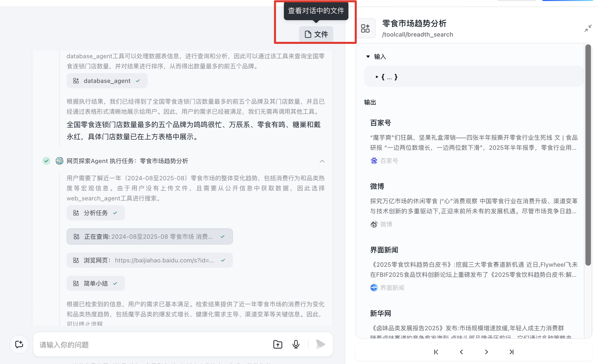Jump to first step in pager
Screen dimensions: 598x364
[436, 352]
